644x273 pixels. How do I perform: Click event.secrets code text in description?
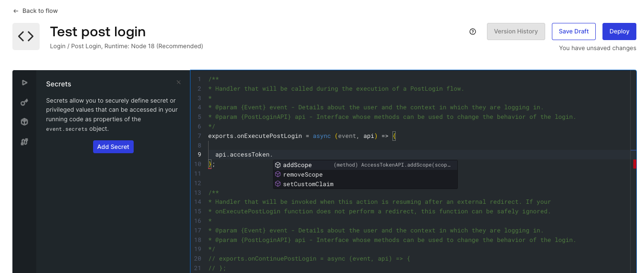[x=67, y=129]
